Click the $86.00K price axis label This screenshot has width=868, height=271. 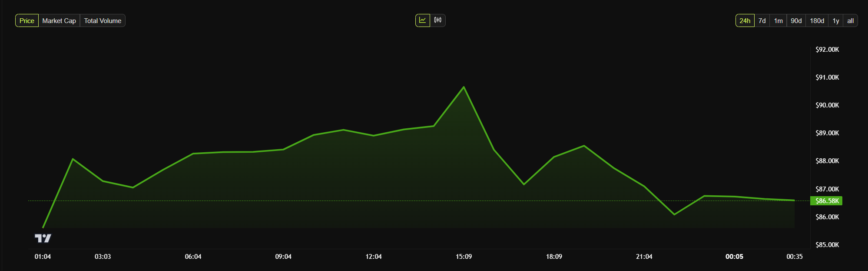point(827,217)
